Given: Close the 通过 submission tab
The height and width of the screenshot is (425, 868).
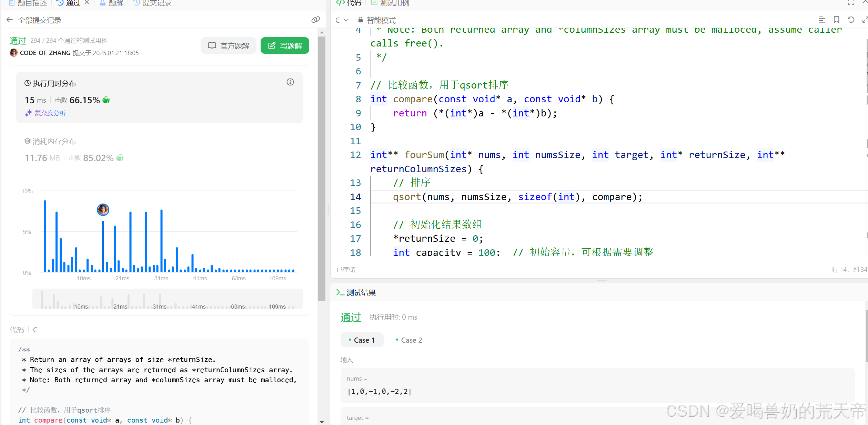Looking at the screenshot, I should coord(87,3).
